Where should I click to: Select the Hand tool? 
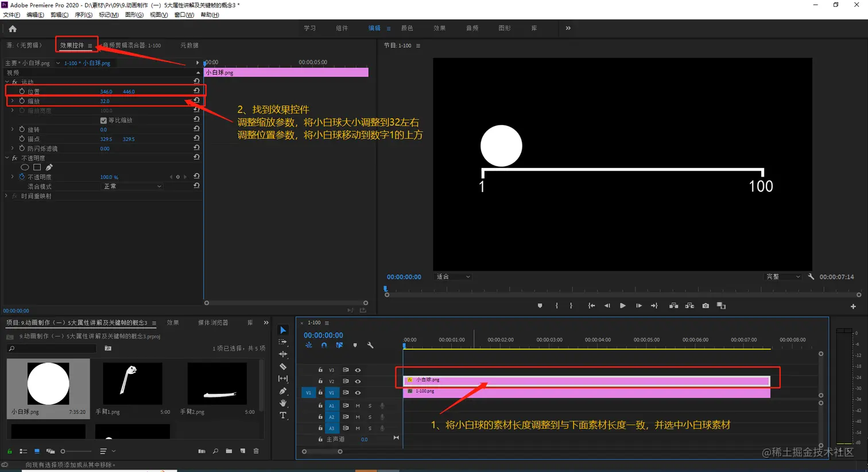pos(283,403)
